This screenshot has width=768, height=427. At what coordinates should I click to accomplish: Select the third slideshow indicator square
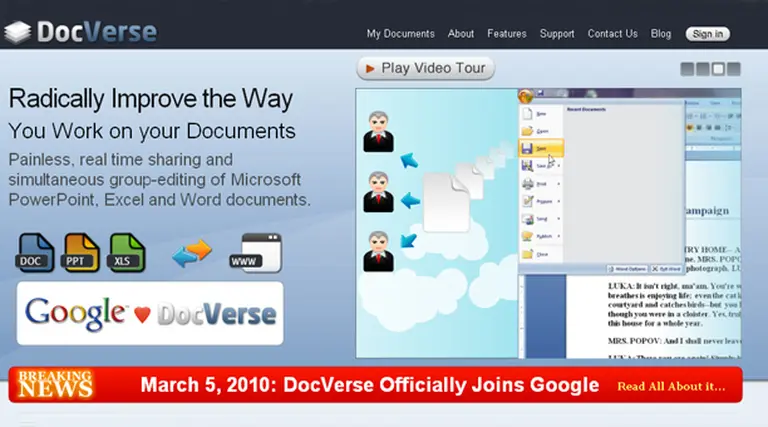point(718,69)
